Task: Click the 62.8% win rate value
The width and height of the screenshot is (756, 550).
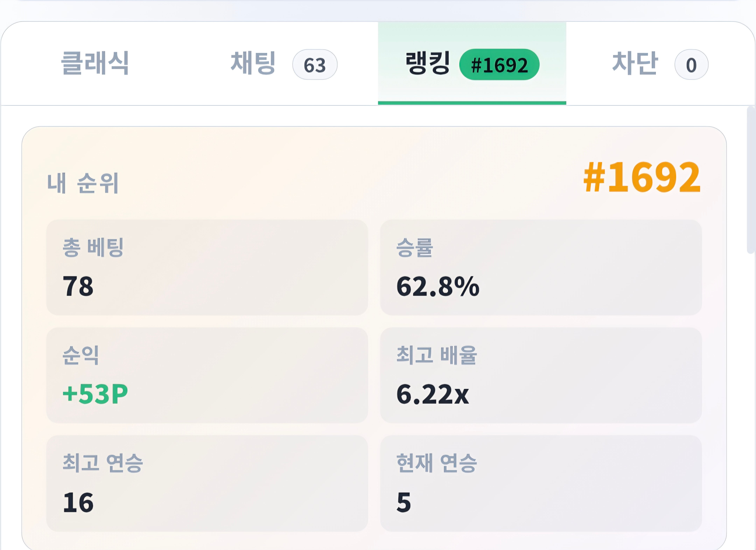Action: click(438, 286)
